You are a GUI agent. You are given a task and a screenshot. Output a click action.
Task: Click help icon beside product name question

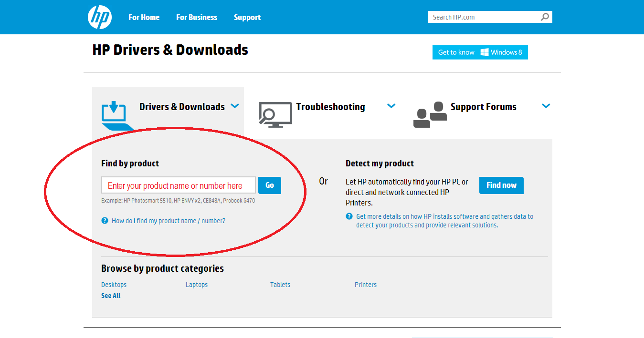tap(105, 221)
